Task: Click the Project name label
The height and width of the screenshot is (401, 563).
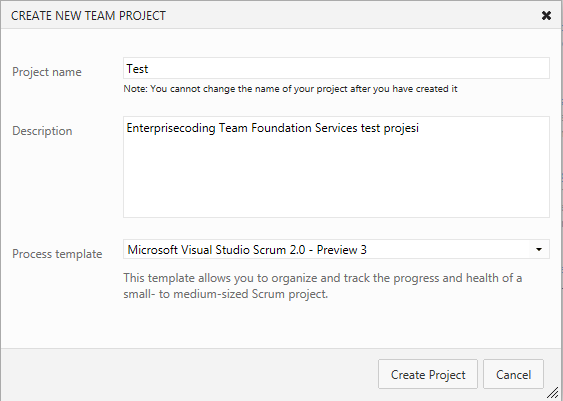Action: pos(47,72)
